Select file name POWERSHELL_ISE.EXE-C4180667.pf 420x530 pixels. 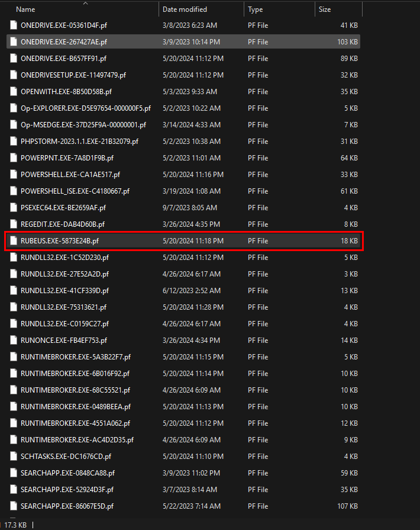pyautogui.click(x=75, y=191)
